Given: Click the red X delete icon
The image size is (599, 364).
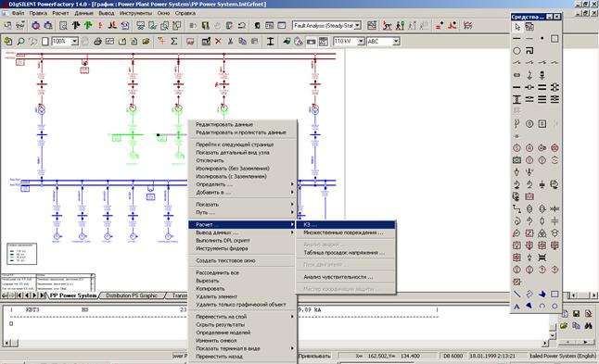Looking at the screenshot, I should click(218, 41).
